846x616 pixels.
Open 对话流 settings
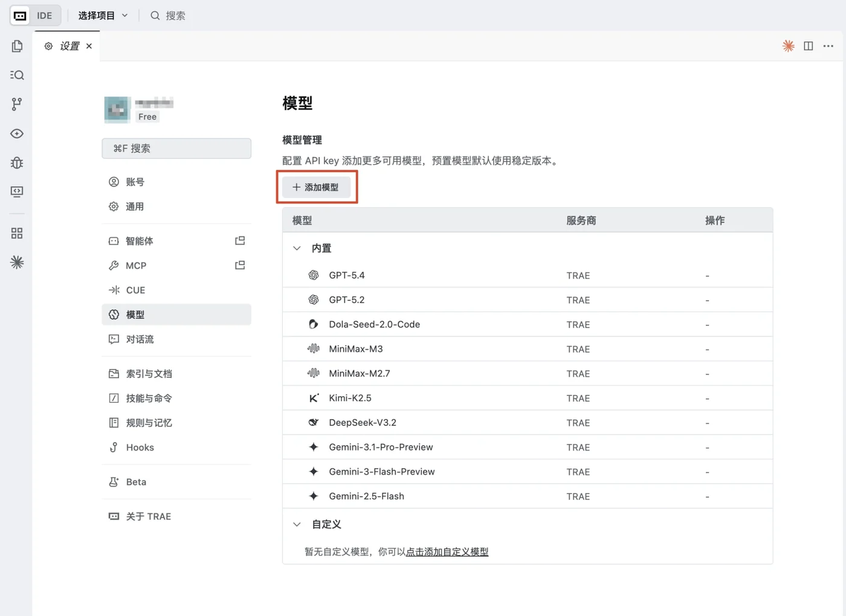(x=176, y=339)
